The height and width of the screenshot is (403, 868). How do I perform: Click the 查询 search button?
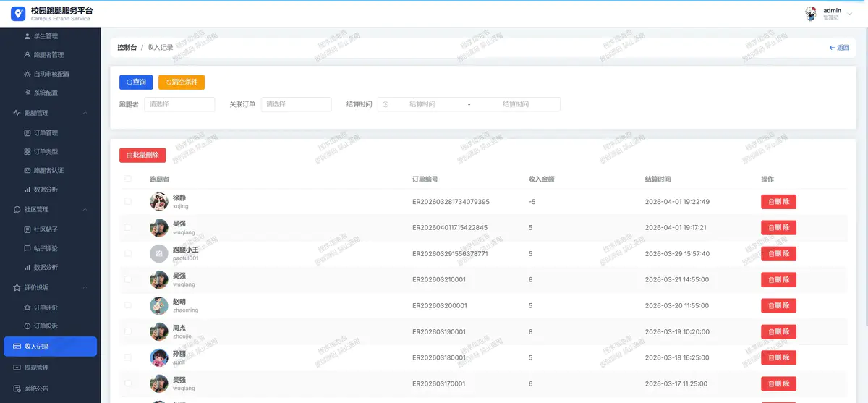[136, 82]
